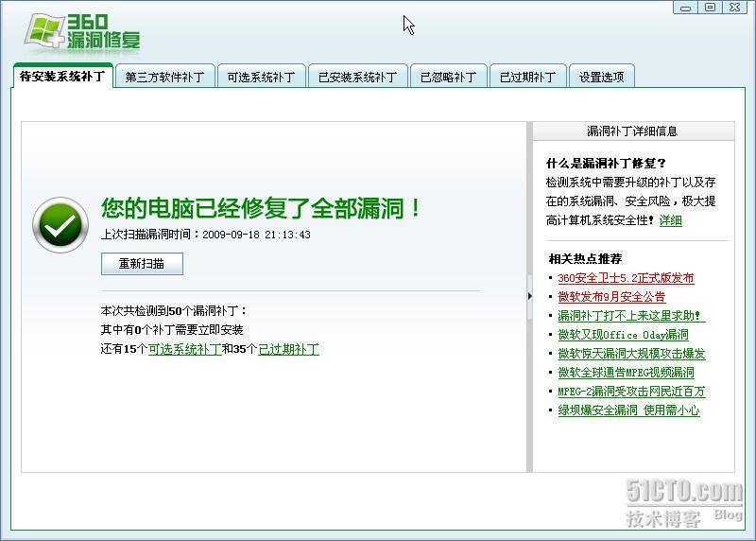This screenshot has width=756, height=541.
Task: Click the 漏洞补丁详细信息 panel header
Action: coord(633,131)
